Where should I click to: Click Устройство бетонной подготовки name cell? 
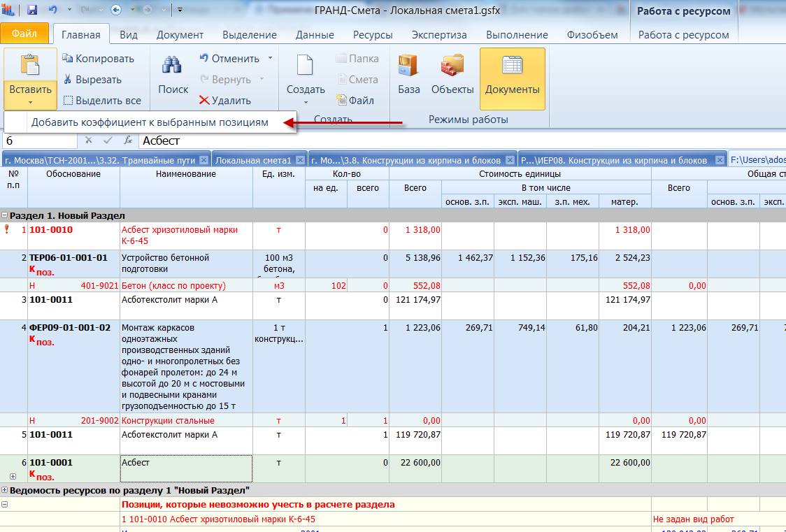click(x=186, y=264)
